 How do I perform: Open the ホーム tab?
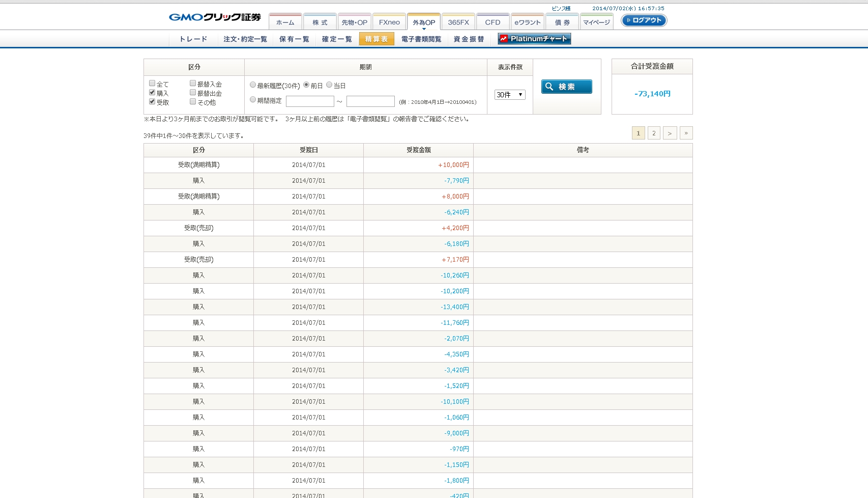(285, 22)
